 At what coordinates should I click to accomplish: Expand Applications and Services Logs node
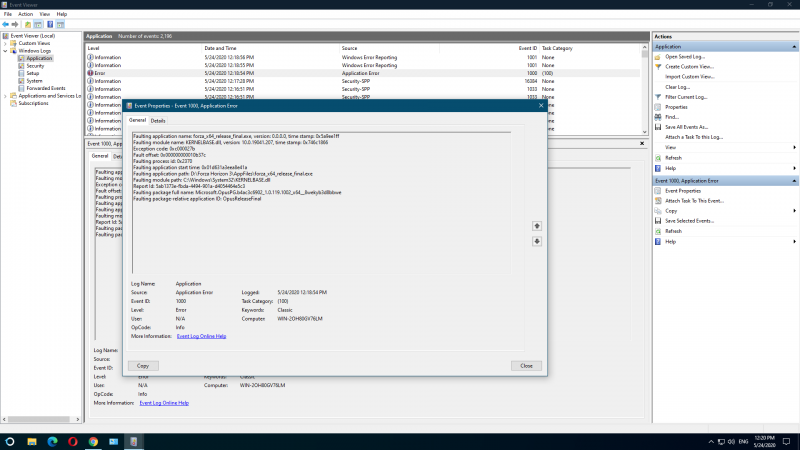(x=6, y=96)
